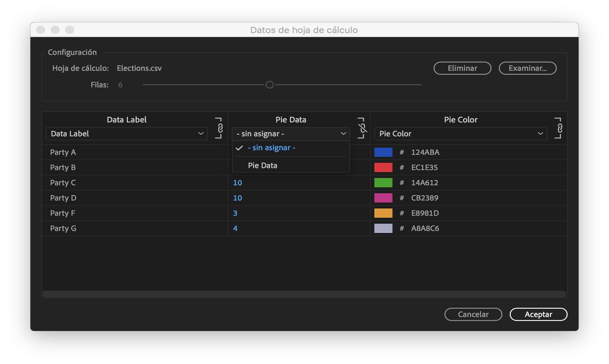
Task: Open the Data Label column dropdown
Action: click(x=127, y=133)
